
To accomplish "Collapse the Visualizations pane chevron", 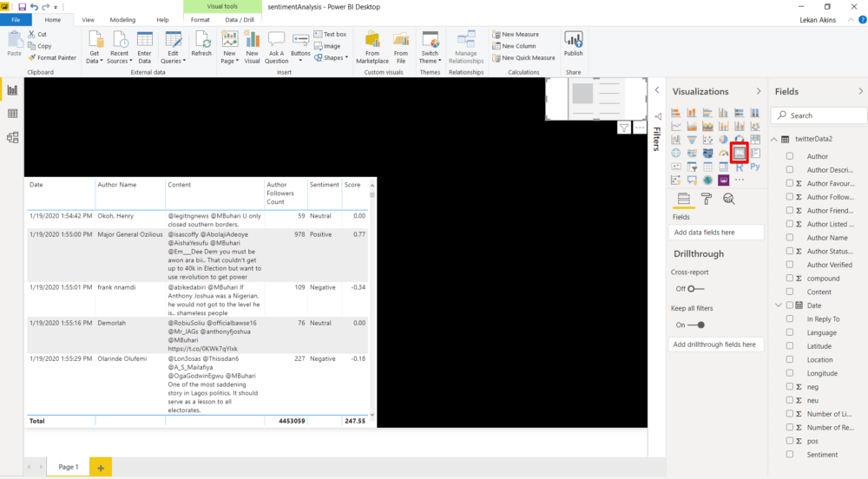I will pos(759,91).
